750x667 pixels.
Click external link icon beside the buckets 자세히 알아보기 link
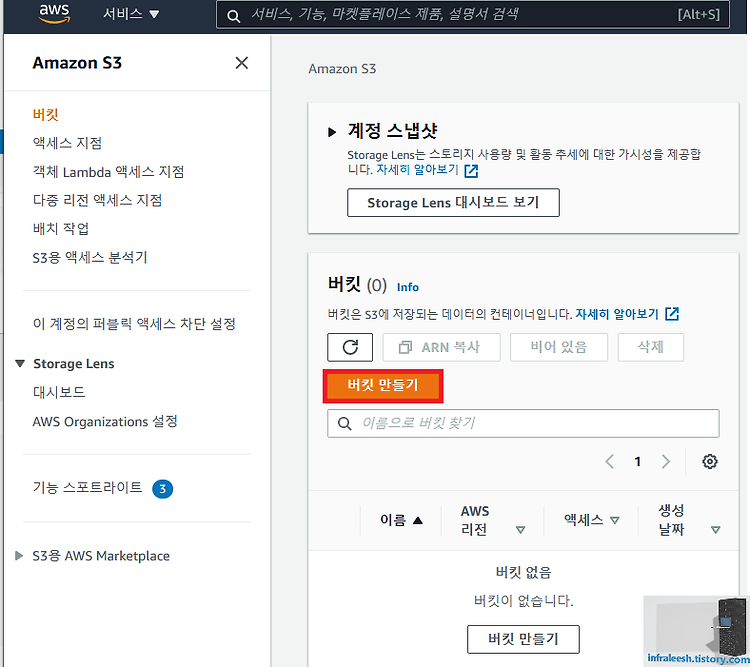672,314
